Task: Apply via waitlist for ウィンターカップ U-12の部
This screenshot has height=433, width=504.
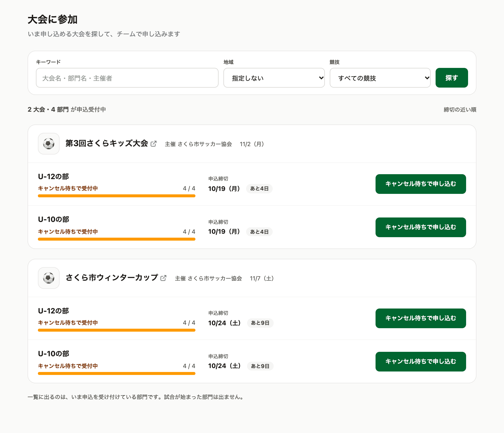Action: 421,318
